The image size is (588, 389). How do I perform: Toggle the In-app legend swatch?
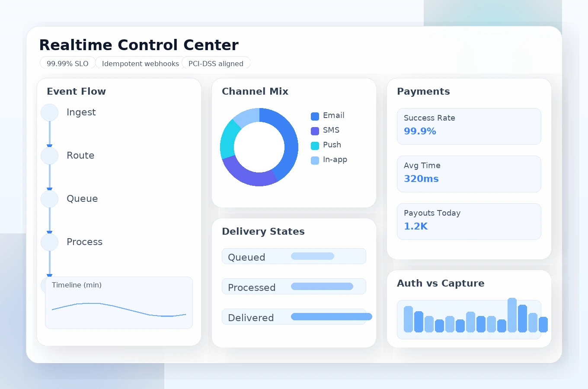tap(315, 160)
